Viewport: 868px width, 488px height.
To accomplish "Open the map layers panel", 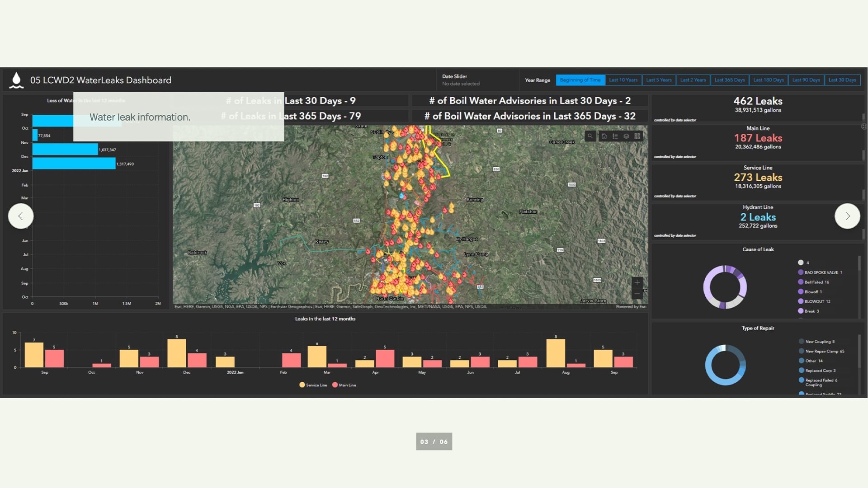I will [x=626, y=136].
